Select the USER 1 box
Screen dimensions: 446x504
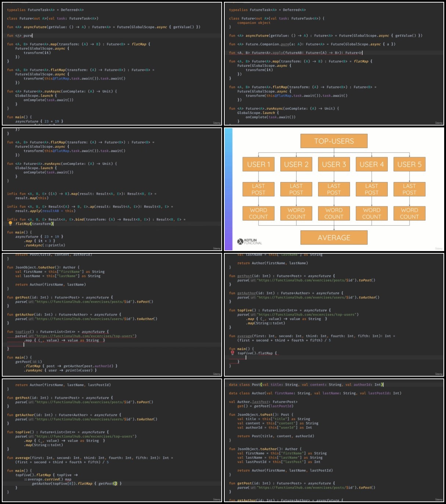(x=258, y=164)
